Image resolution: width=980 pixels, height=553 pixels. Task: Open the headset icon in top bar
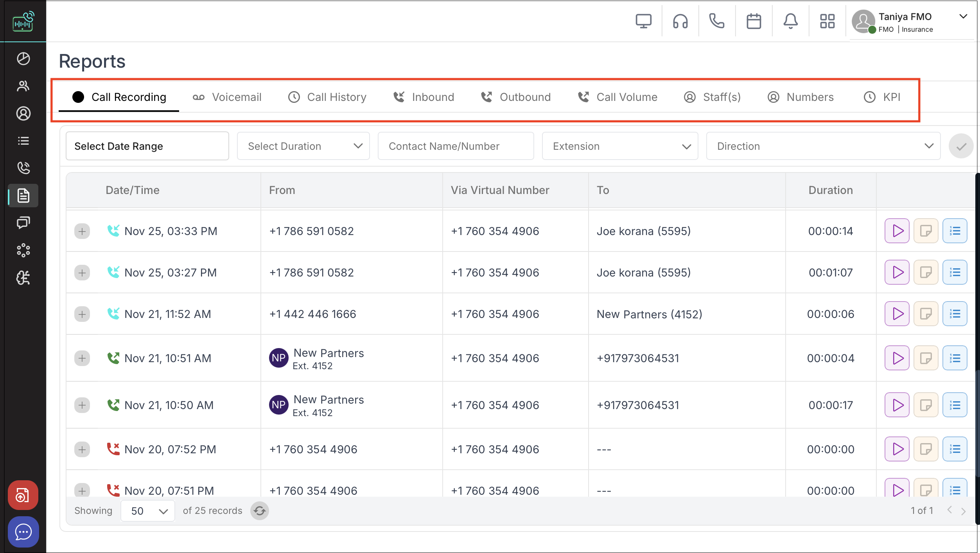[680, 21]
